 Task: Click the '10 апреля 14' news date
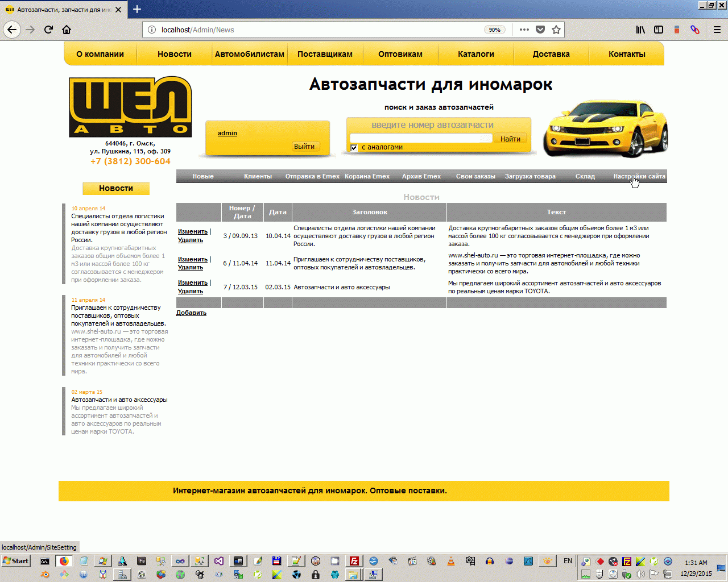pyautogui.click(x=88, y=209)
